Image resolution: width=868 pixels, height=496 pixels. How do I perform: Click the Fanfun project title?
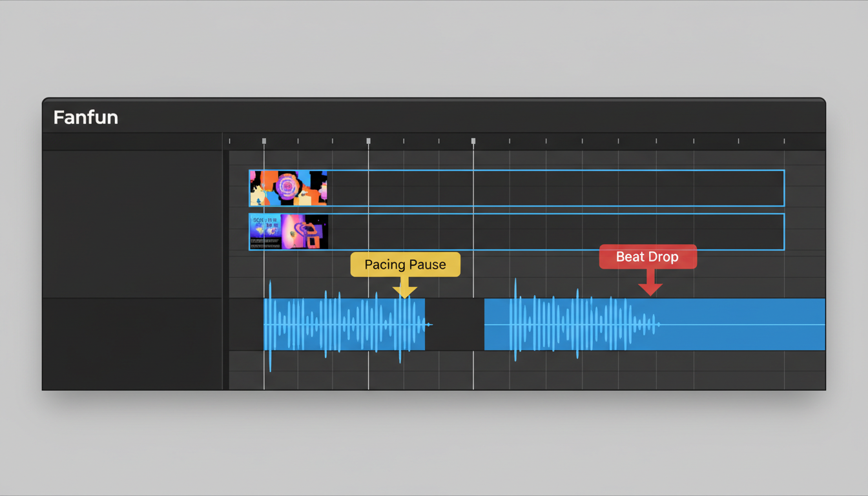[85, 118]
